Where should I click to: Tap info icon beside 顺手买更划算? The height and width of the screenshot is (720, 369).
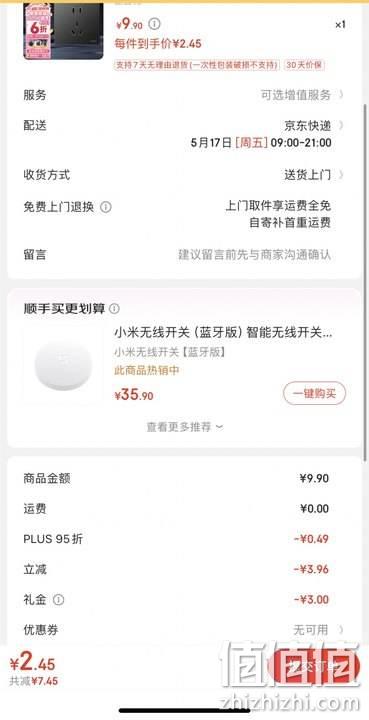point(114,309)
